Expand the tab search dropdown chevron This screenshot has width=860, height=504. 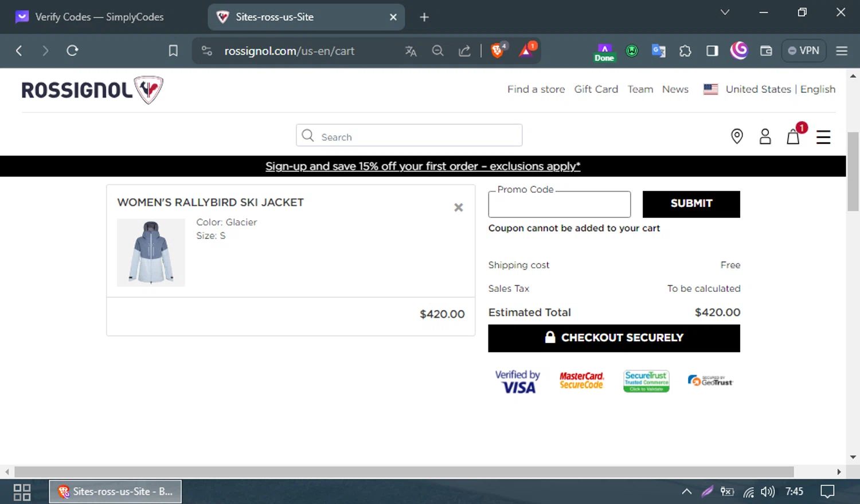point(725,12)
